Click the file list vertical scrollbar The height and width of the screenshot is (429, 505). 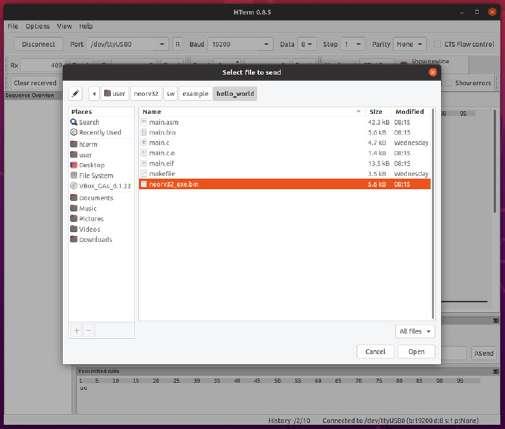pos(433,213)
